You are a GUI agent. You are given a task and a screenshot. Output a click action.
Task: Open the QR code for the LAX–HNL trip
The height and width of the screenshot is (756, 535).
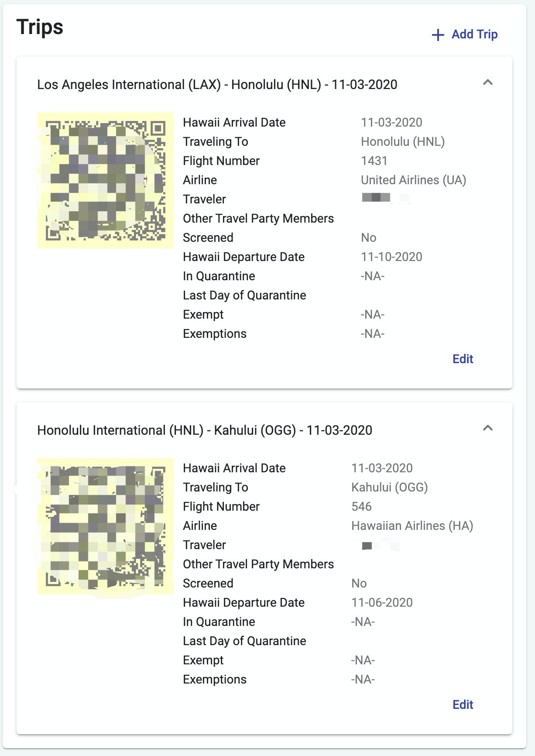point(106,181)
